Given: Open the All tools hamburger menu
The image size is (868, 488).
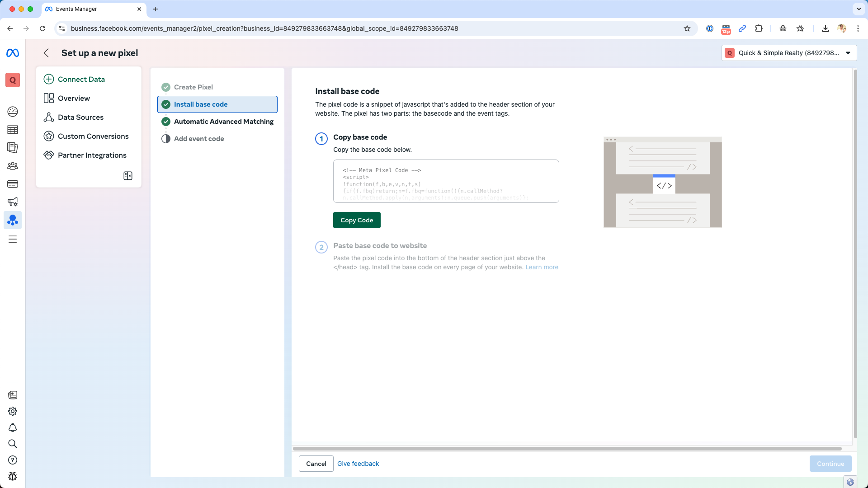Looking at the screenshot, I should click(x=13, y=239).
